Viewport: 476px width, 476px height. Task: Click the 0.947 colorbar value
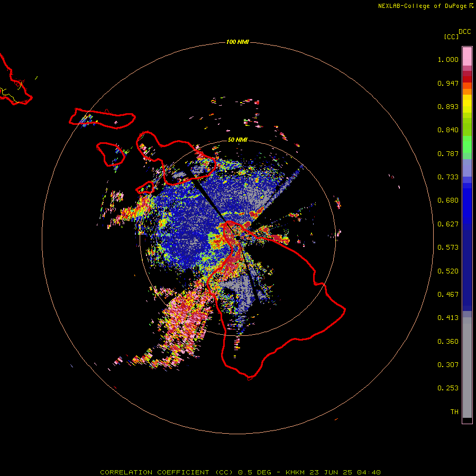click(x=448, y=83)
